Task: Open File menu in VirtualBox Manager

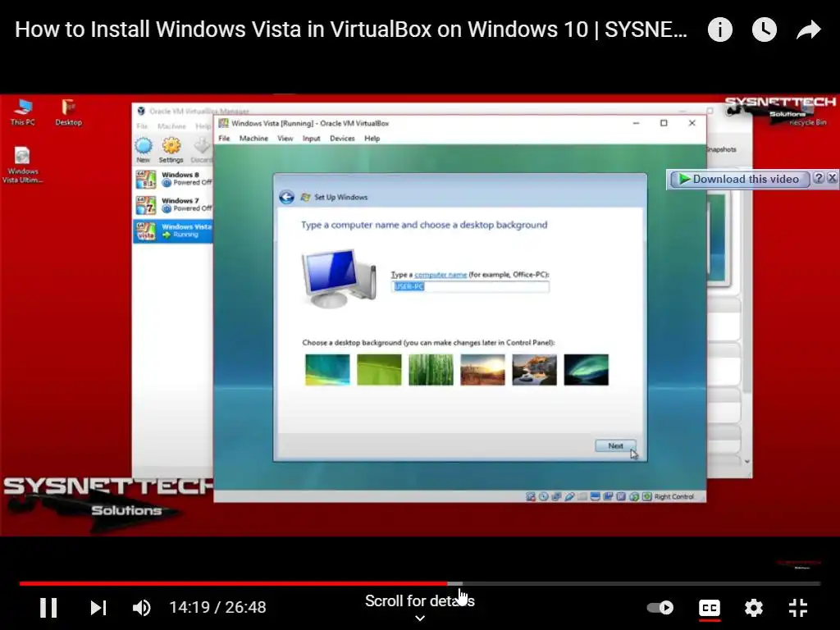Action: click(x=142, y=126)
